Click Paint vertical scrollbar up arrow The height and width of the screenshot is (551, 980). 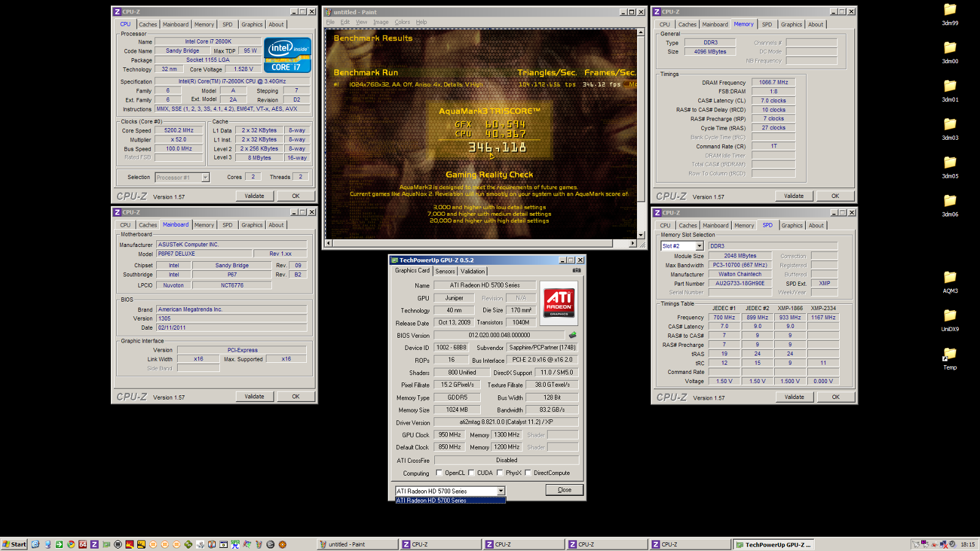[641, 32]
